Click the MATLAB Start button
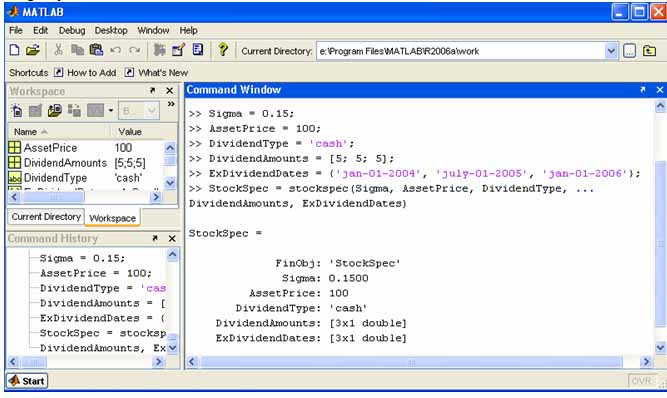Screen dimensions: 667x398 27,381
